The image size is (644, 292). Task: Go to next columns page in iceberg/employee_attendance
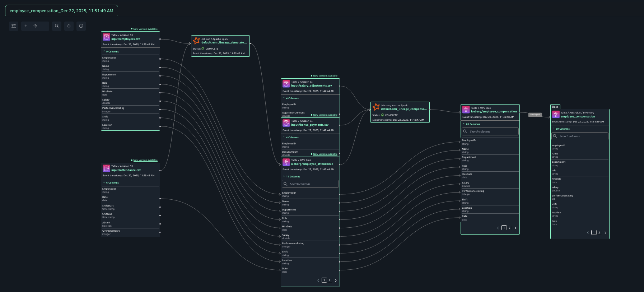[x=336, y=281]
